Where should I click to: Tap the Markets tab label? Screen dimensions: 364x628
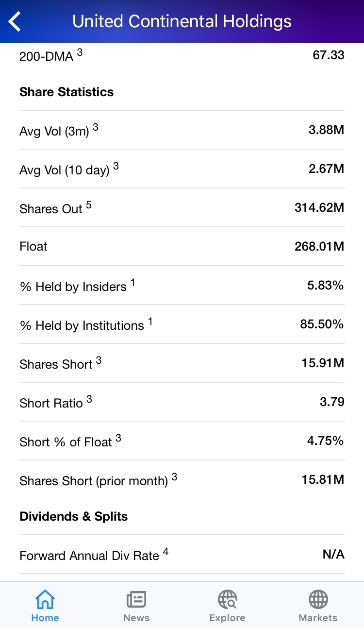(x=318, y=618)
